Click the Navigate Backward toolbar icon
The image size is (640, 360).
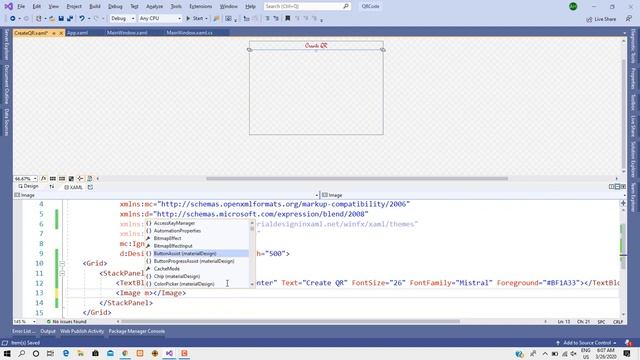13,18
